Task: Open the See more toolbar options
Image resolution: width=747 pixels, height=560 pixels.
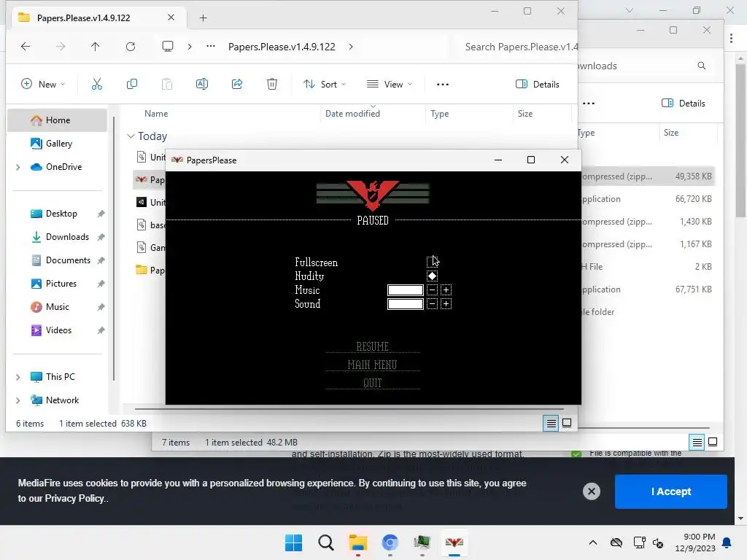Action: (443, 85)
